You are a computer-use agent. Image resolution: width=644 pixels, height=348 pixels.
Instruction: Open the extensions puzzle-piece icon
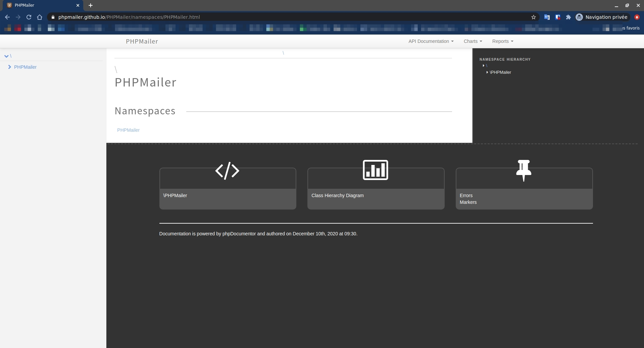click(x=568, y=17)
